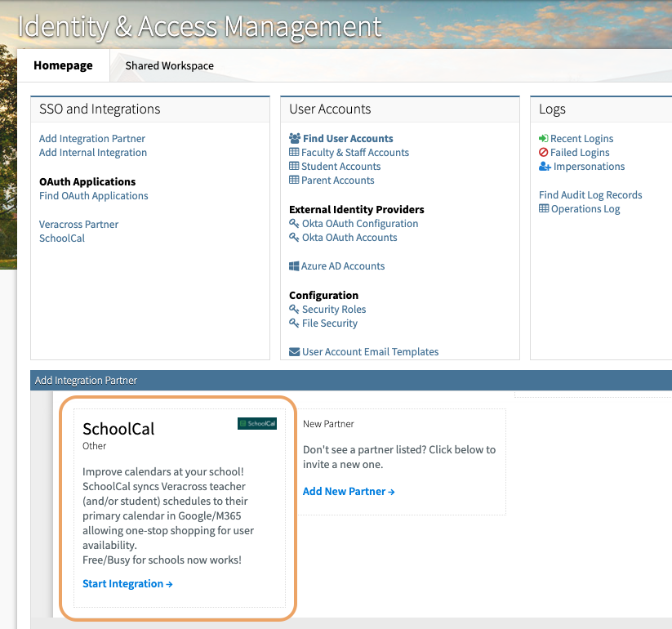Click the Faculty & Staff Accounts table icon
672x629 pixels.
click(x=294, y=152)
